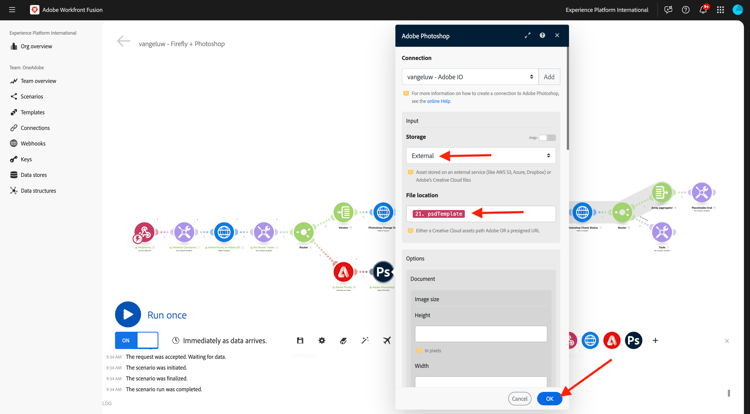The width and height of the screenshot is (750, 414).
Task: Click the Adobe Workfront Fusion logo
Action: click(x=34, y=10)
